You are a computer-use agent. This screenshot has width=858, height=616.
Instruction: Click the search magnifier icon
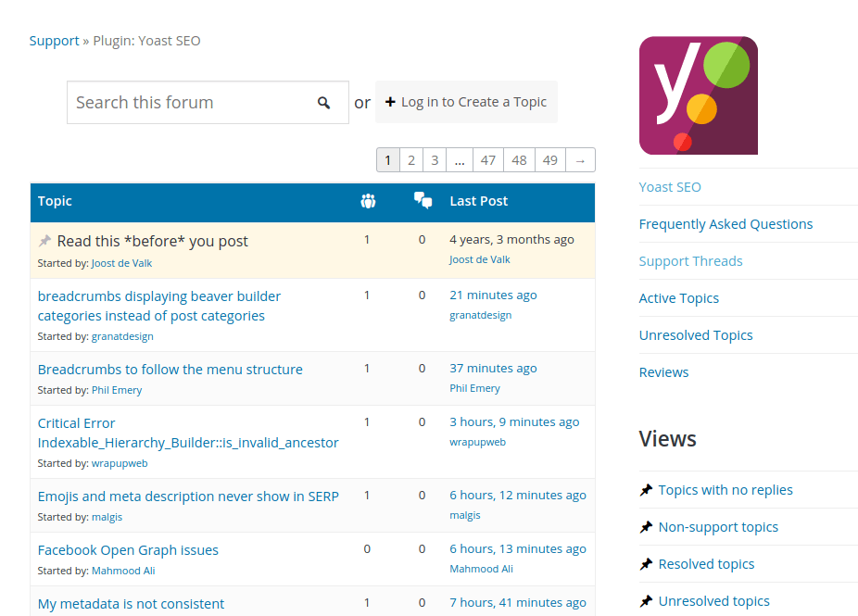click(324, 103)
